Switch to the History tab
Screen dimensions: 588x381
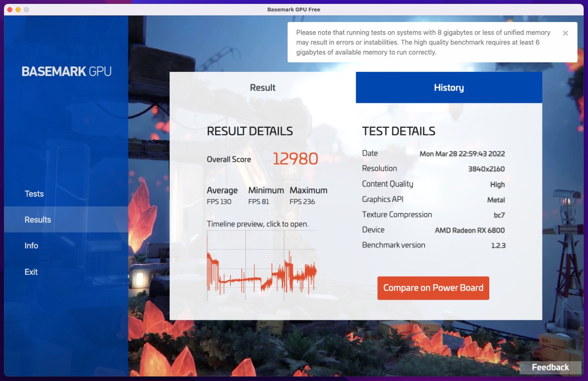[x=449, y=88]
